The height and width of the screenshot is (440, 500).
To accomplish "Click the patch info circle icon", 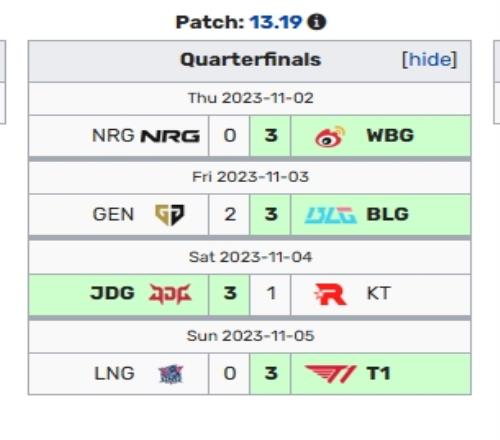I will (316, 22).
